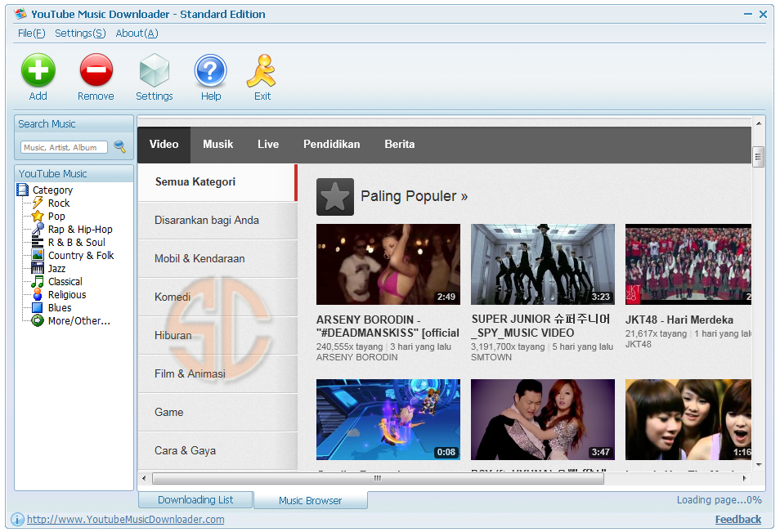Screen dimensions: 780x532
Task: Select the Jazz tree item label
Action: pos(56,269)
